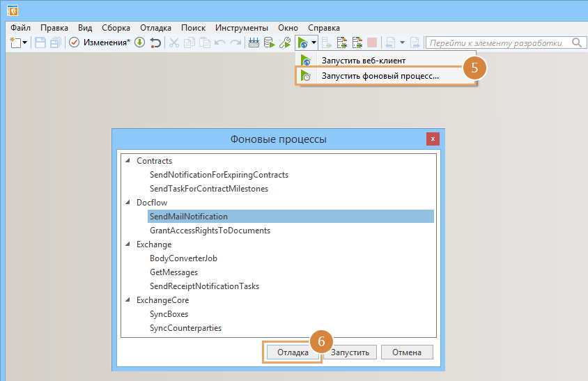Collapse the Docflow tree group

click(127, 203)
